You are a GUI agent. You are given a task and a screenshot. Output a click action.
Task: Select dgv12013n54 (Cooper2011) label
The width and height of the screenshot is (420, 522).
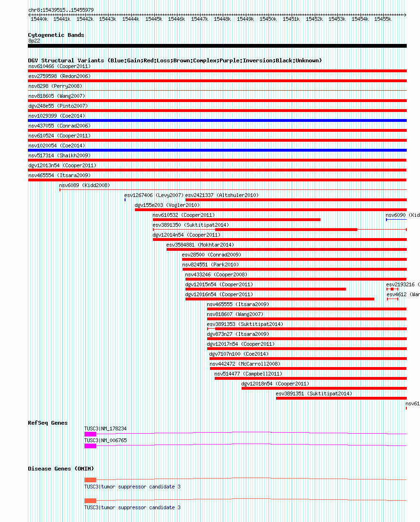(62, 165)
